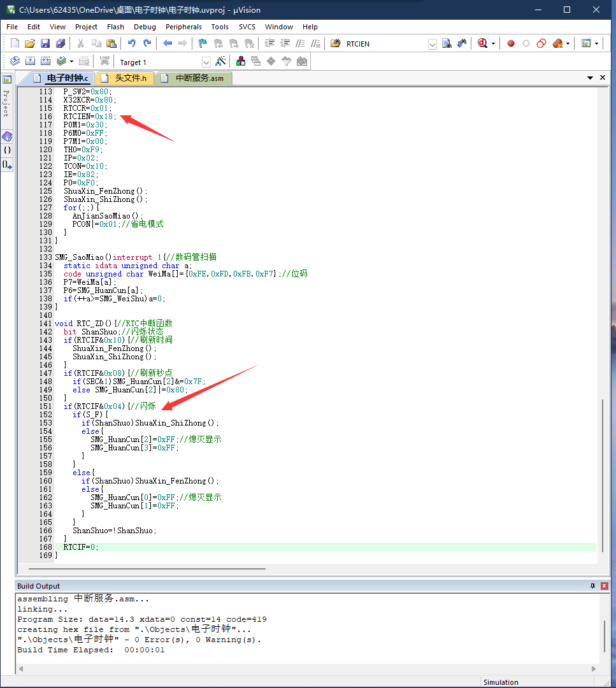Image resolution: width=616 pixels, height=688 pixels.
Task: Open Project panel sidebar icon
Action: [x=7, y=80]
